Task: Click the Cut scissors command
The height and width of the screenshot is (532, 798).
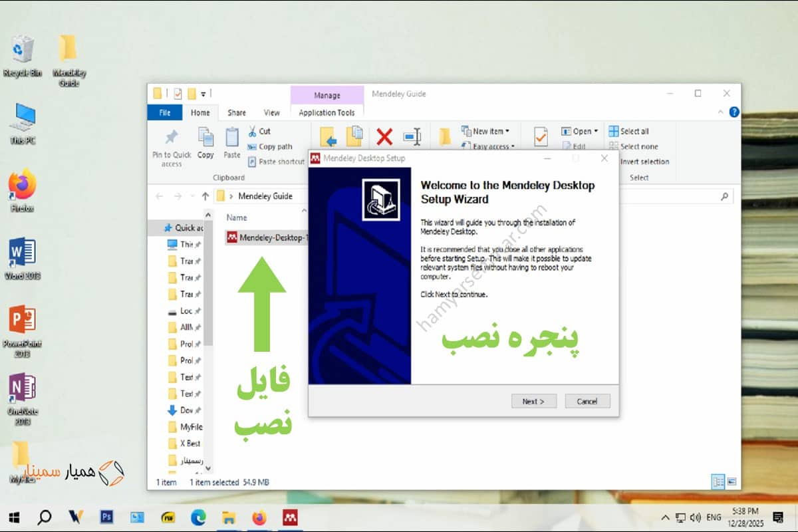Action: 259,131
